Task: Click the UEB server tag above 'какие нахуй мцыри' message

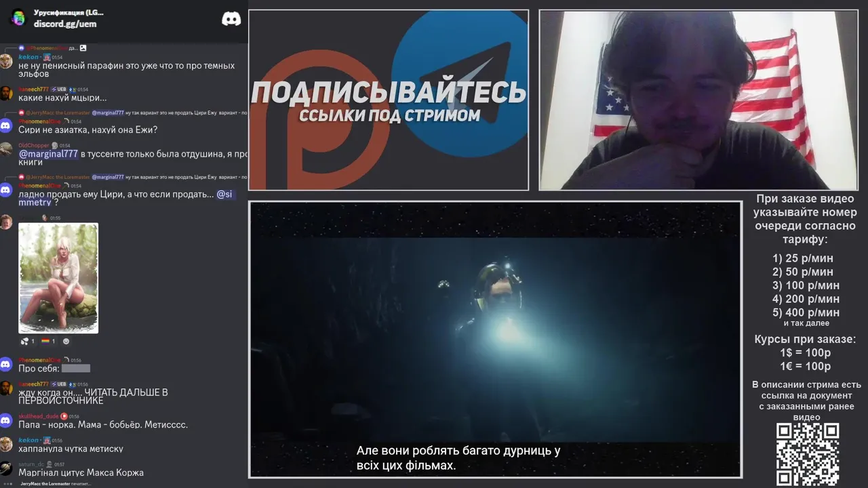Action: (x=60, y=89)
